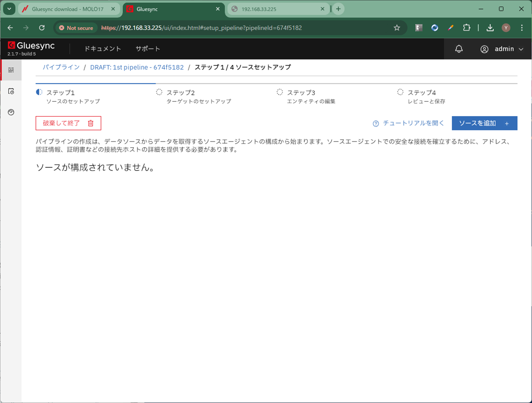Select the ステップ3 step indicator

301,93
